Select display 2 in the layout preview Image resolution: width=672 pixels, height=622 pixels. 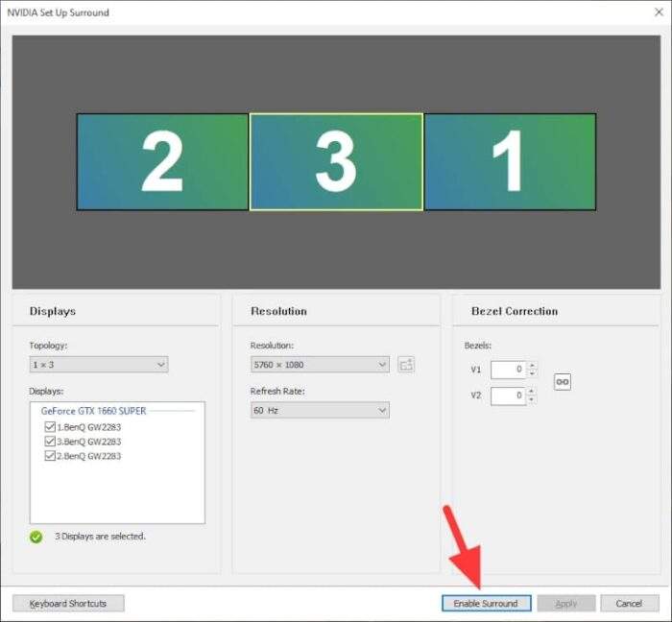coord(162,162)
